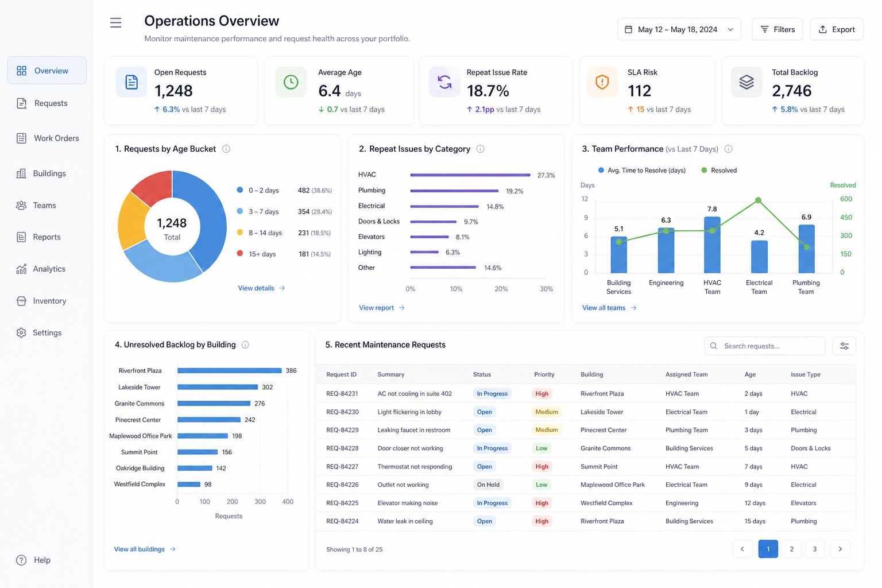Go to page 2
The width and height of the screenshot is (882, 588).
[791, 549]
